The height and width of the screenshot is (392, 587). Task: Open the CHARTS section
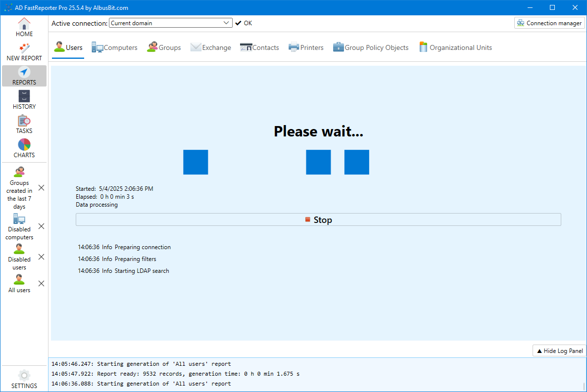[x=24, y=148]
